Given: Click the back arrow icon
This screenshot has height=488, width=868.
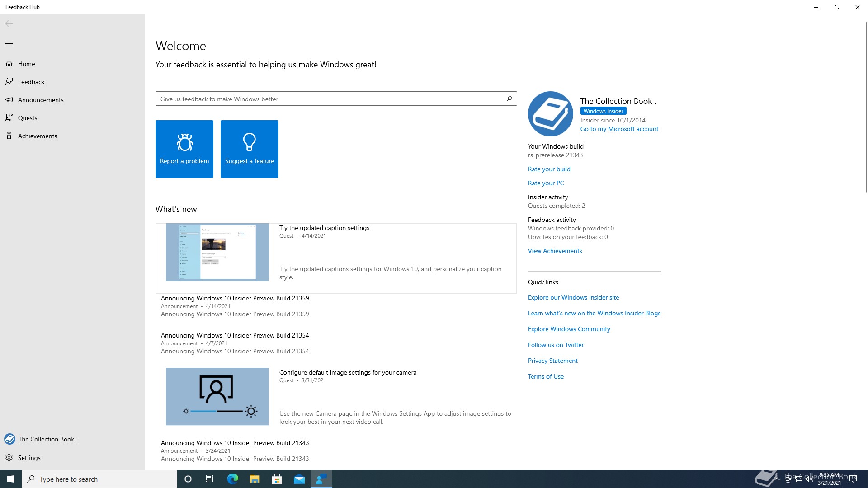Looking at the screenshot, I should [9, 23].
